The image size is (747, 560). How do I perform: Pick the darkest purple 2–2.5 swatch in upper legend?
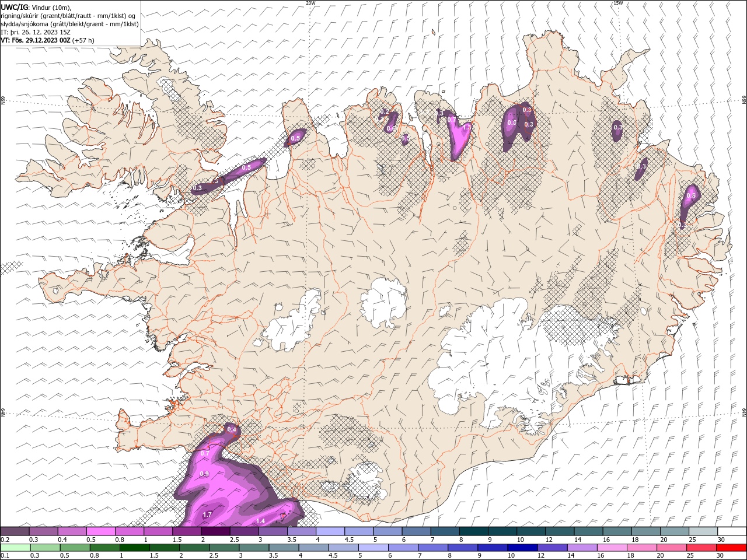tap(215, 531)
